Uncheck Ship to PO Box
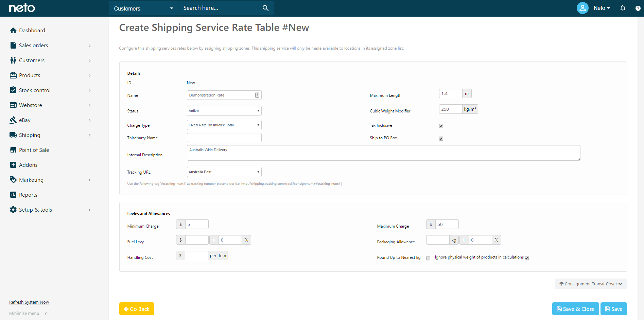The image size is (644, 320). pyautogui.click(x=441, y=139)
